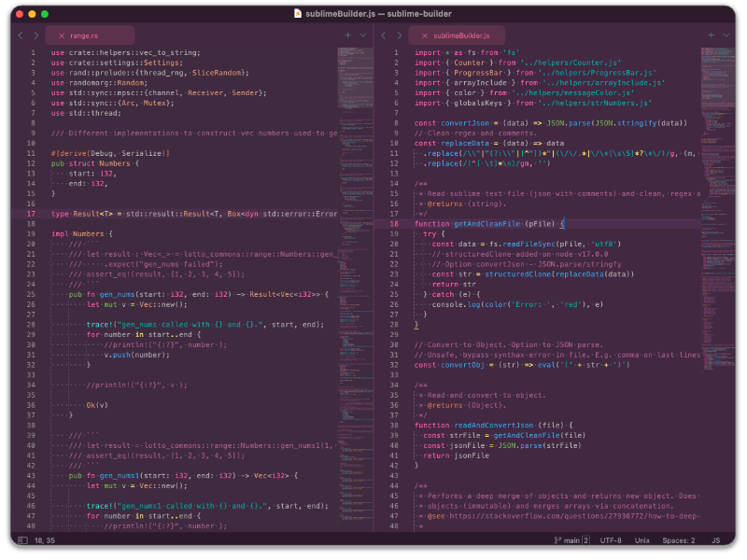Close the range.rs tab
The height and width of the screenshot is (560, 747).
62,35
